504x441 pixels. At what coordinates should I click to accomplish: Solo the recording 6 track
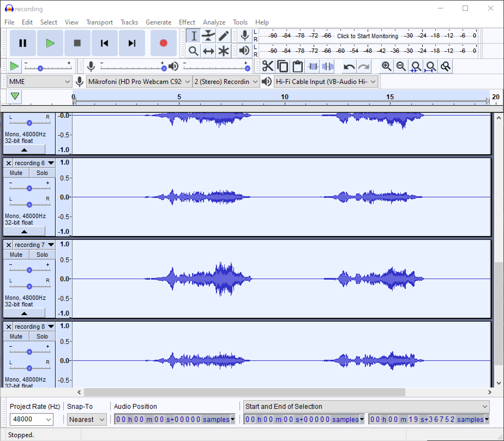pyautogui.click(x=42, y=173)
